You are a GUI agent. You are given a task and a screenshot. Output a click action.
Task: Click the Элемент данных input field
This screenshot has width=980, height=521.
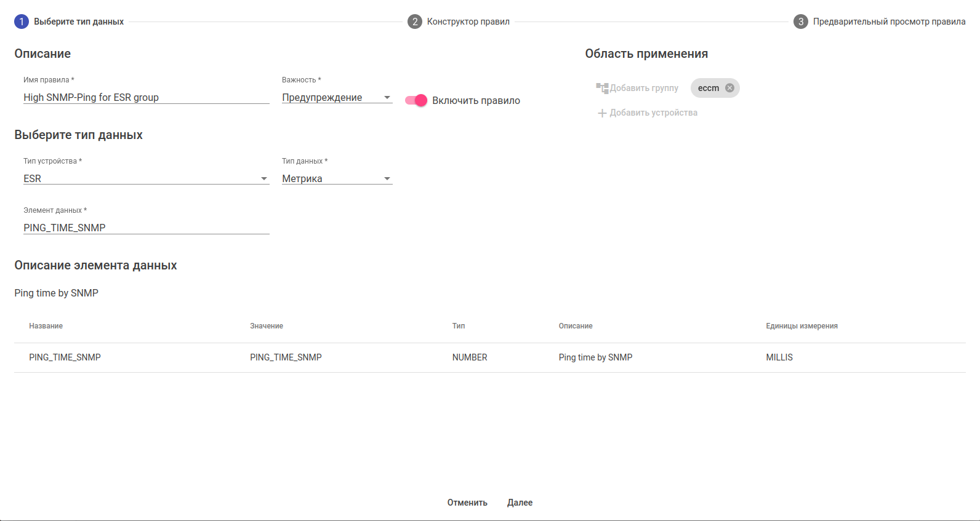tap(146, 228)
